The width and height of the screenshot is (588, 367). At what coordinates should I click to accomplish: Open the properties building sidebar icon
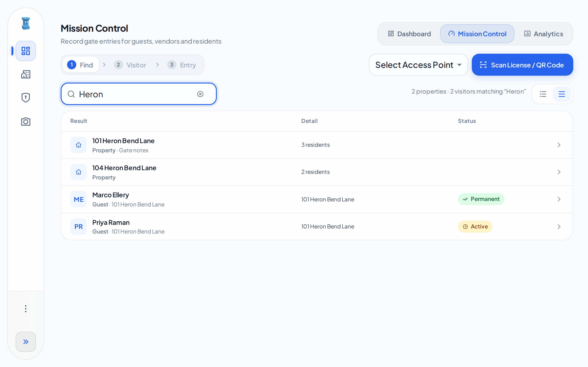click(x=25, y=74)
